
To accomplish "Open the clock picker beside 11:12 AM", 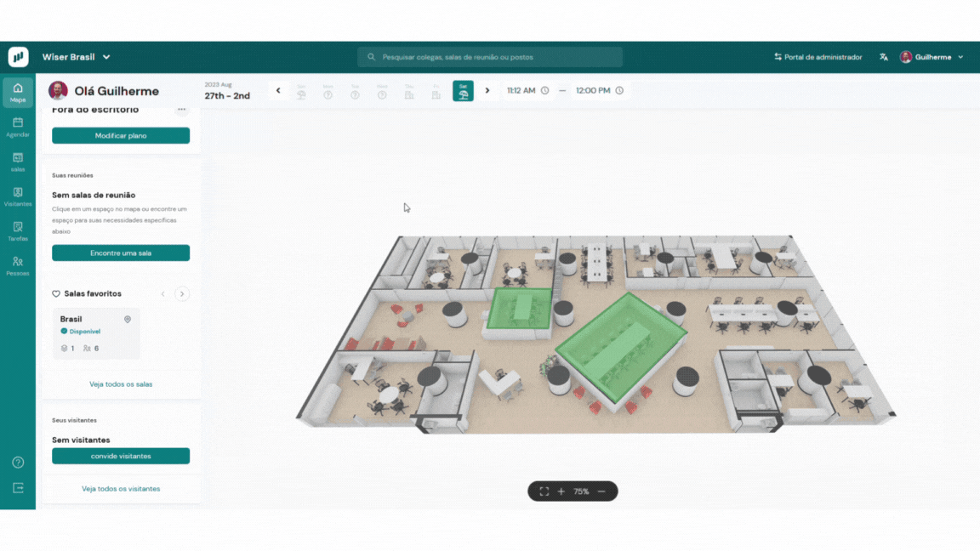I will coord(545,91).
